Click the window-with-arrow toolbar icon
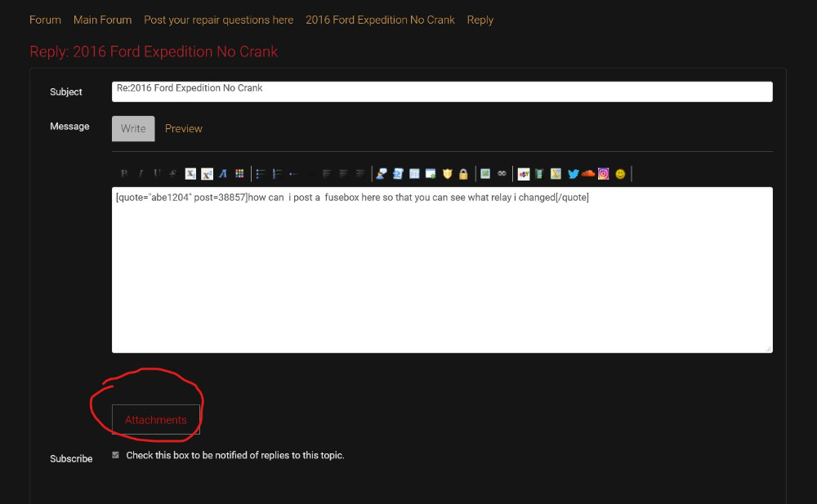This screenshot has width=817, height=504. [x=431, y=173]
